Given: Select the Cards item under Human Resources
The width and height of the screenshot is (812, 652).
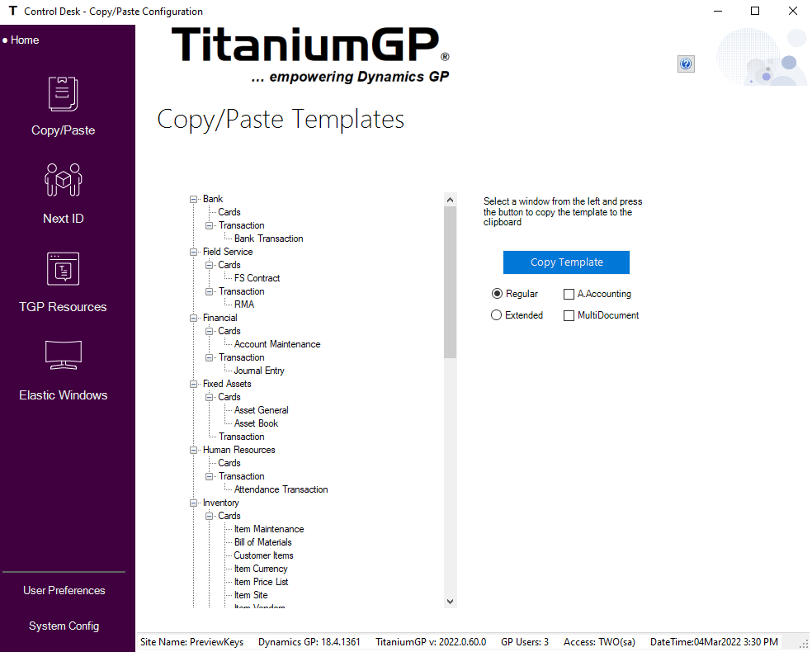Looking at the screenshot, I should coord(229,463).
